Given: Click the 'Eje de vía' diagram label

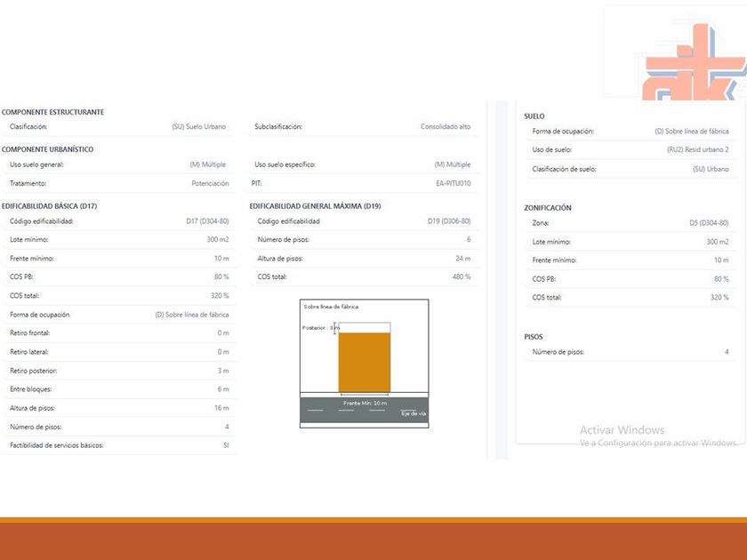Looking at the screenshot, I should tap(414, 413).
